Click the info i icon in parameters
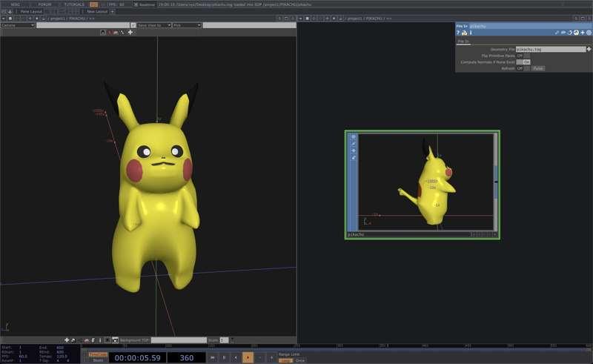593x364 pixels. (471, 33)
